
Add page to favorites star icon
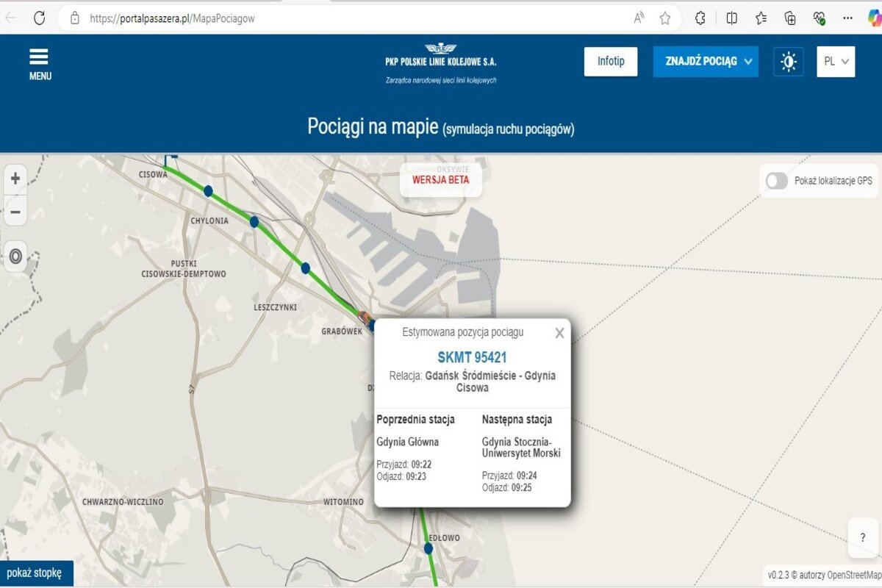pos(664,18)
